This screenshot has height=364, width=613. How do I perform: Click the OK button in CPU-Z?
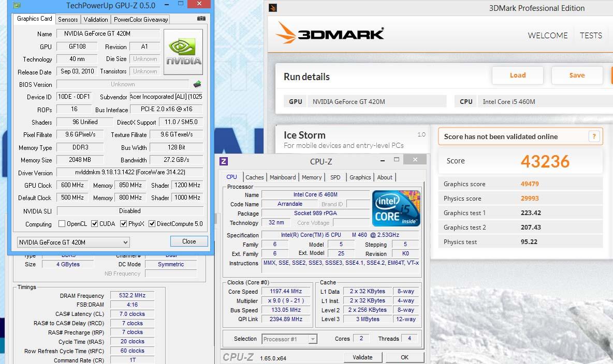click(405, 357)
